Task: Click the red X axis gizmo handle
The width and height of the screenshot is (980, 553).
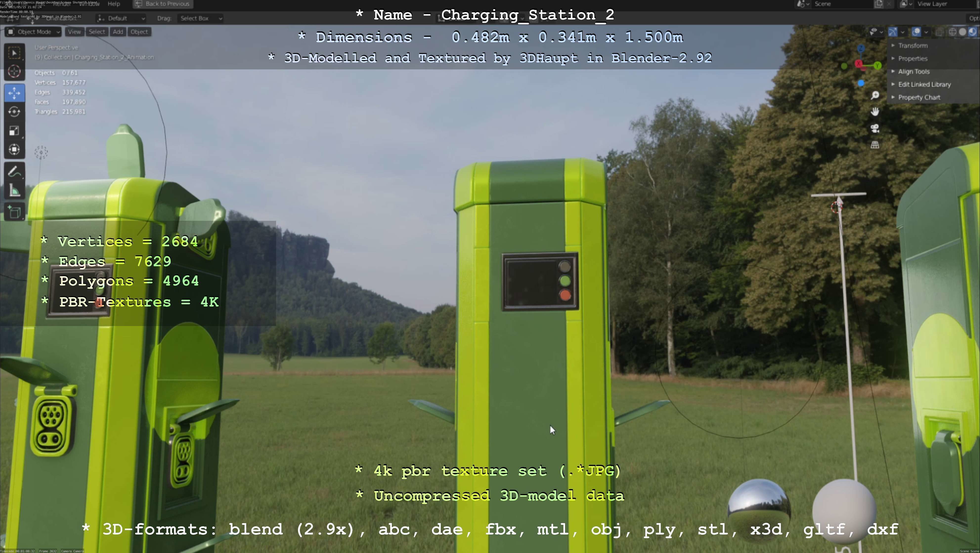Action: [x=859, y=64]
